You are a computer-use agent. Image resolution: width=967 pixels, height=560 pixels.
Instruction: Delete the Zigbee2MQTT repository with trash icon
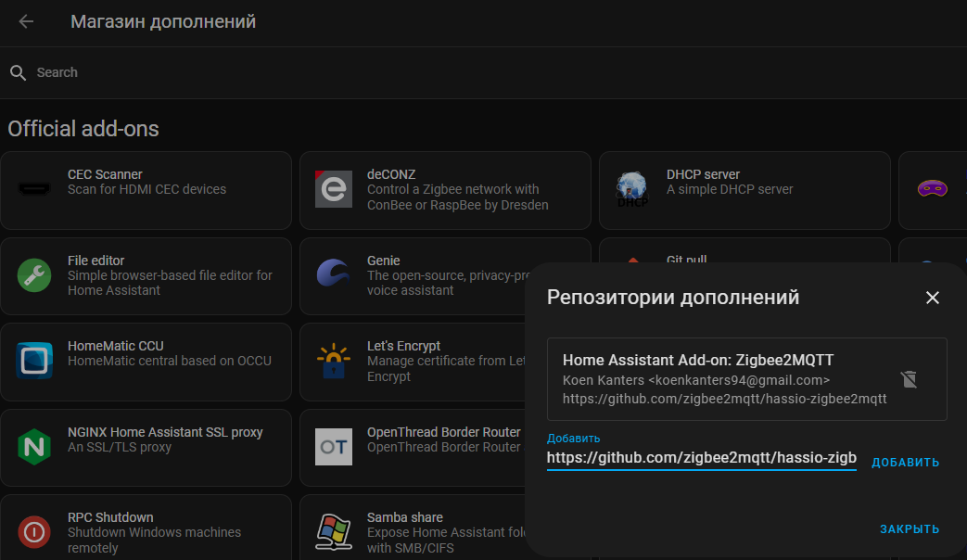tap(909, 379)
